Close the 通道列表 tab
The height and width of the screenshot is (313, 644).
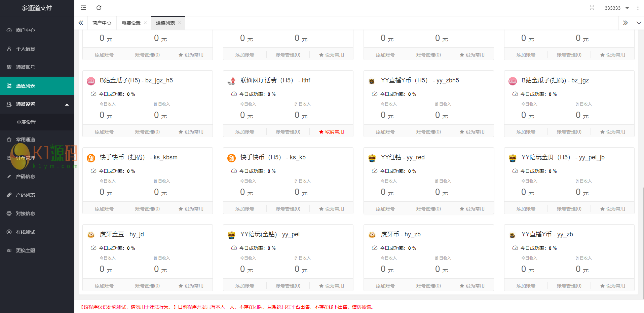180,23
